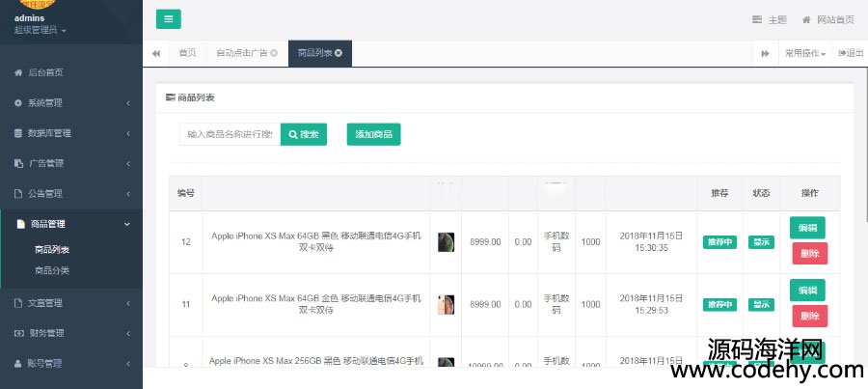The width and height of the screenshot is (868, 389).
Task: Click the 推荐 column header
Action: coord(719,193)
